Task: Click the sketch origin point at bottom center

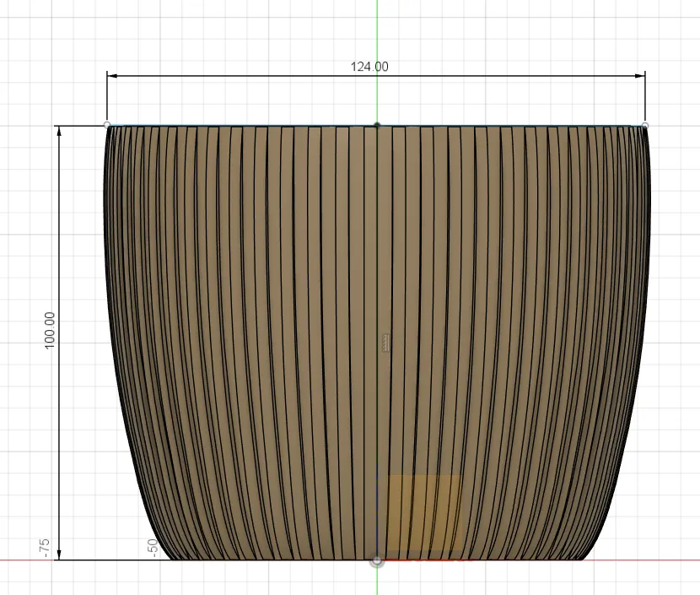Action: 377,560
